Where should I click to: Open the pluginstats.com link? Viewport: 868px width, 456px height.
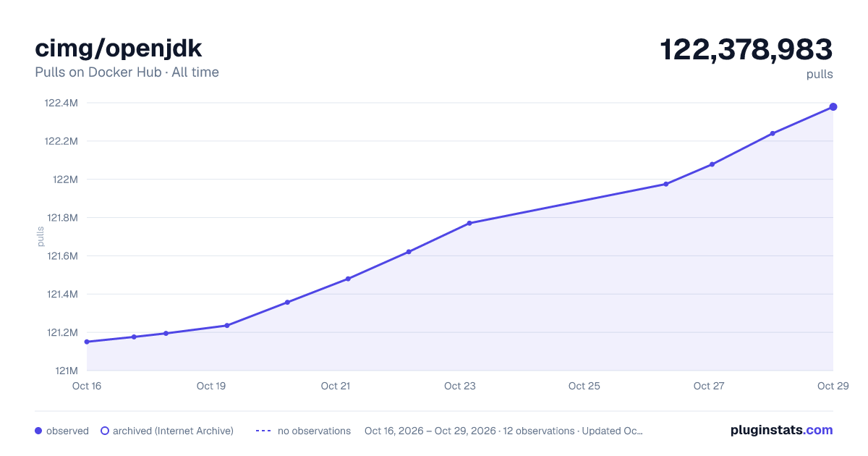click(782, 430)
